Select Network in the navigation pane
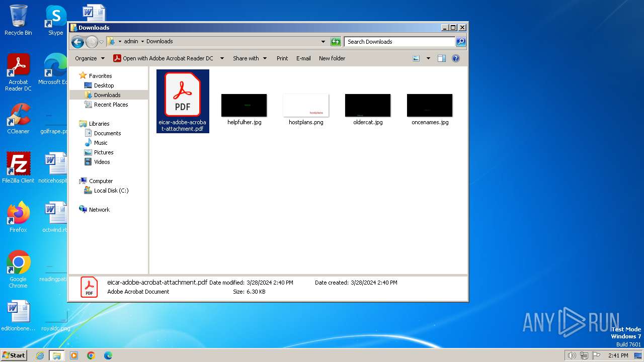 99,210
